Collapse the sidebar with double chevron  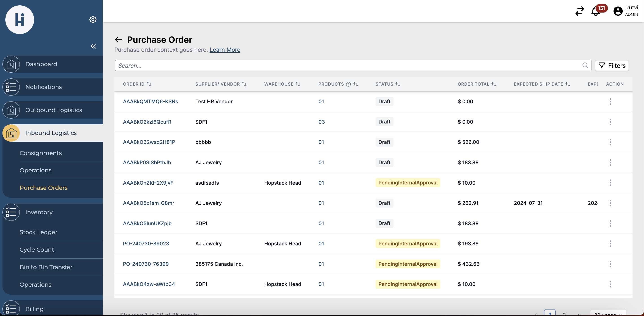click(x=93, y=46)
